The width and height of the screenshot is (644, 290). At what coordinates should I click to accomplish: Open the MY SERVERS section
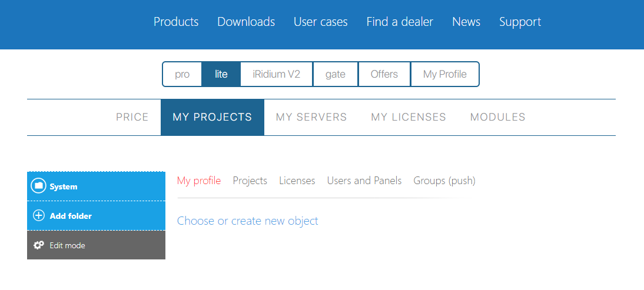coord(311,117)
